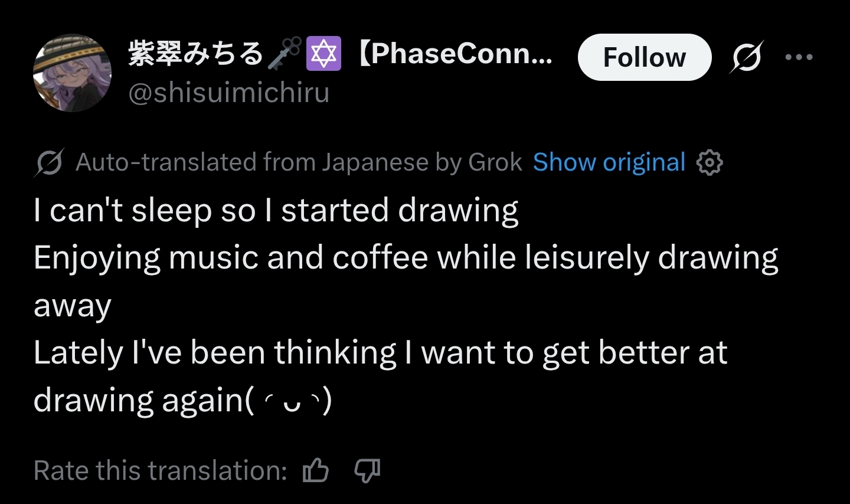Click the purple star emoji badge
850x504 pixels.
pyautogui.click(x=323, y=53)
